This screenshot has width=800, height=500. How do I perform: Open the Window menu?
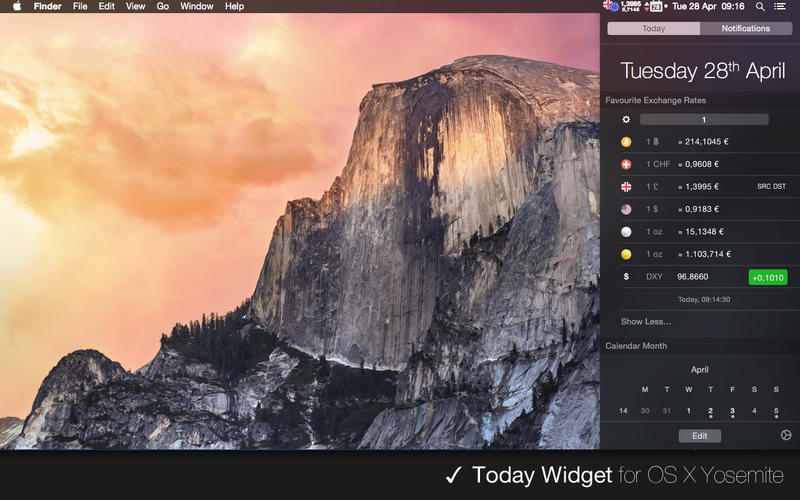[196, 6]
